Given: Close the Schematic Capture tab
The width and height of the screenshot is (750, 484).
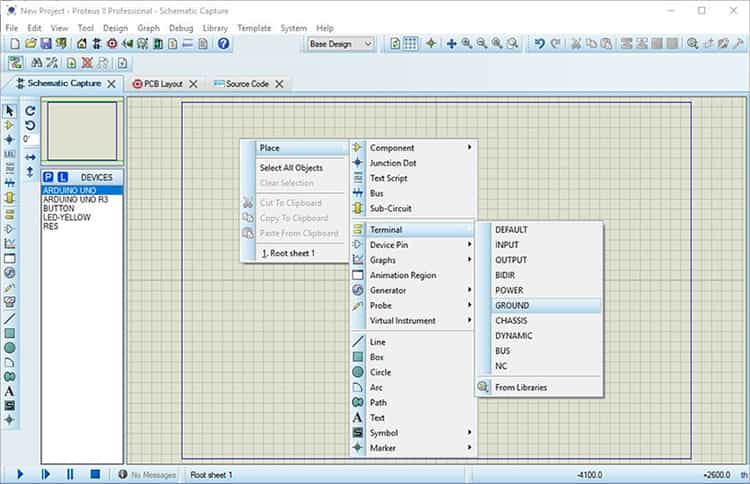Looking at the screenshot, I should [x=111, y=84].
